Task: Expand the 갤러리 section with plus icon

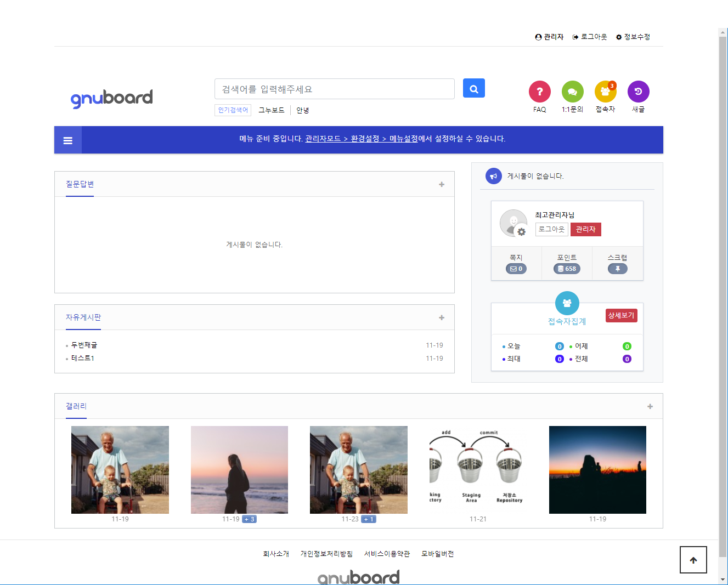Action: (650, 406)
